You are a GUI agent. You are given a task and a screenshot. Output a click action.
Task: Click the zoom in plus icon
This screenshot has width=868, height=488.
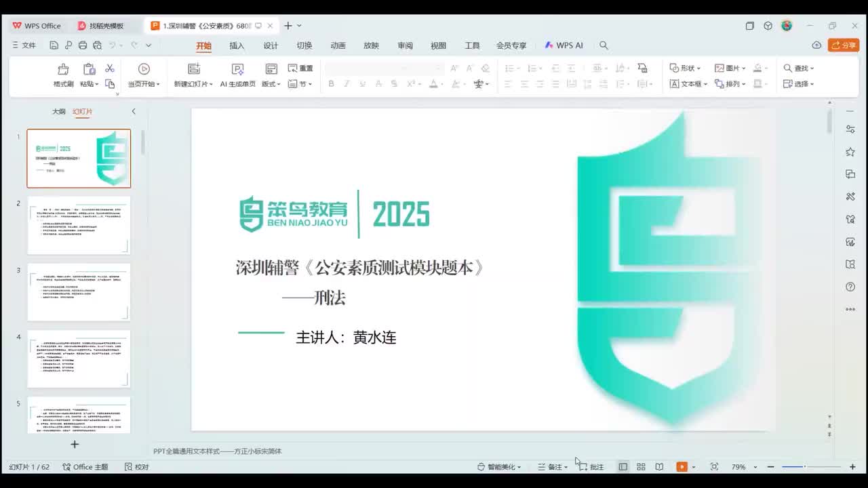[852, 467]
